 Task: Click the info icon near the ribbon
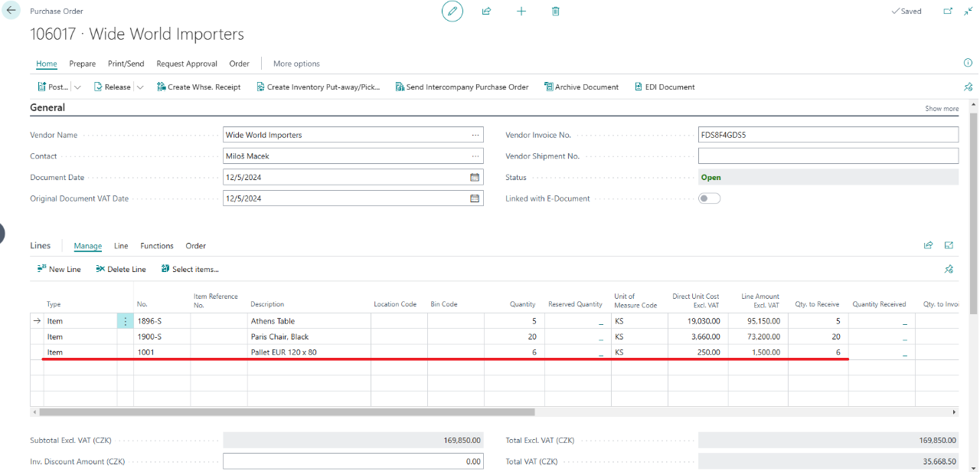968,63
